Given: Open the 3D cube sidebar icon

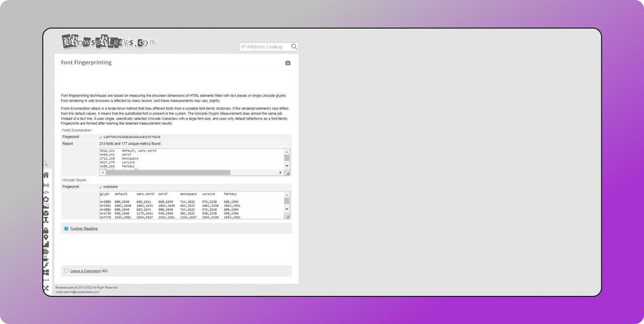Looking at the screenshot, I should click(x=46, y=213).
